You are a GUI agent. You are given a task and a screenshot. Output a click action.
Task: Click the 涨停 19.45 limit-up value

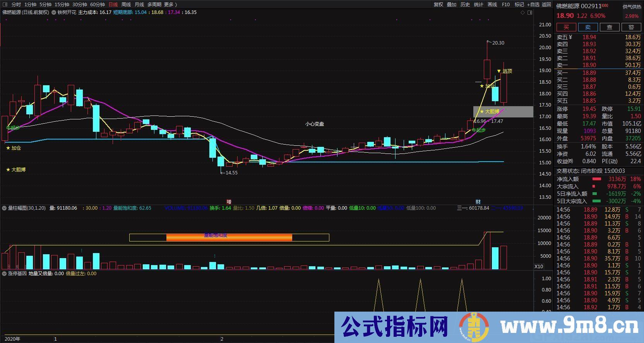click(589, 109)
